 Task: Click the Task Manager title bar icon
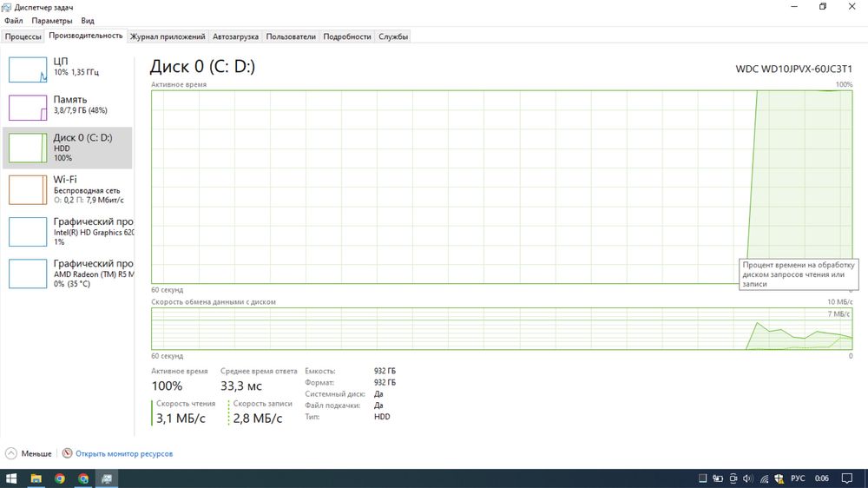pyautogui.click(x=6, y=7)
